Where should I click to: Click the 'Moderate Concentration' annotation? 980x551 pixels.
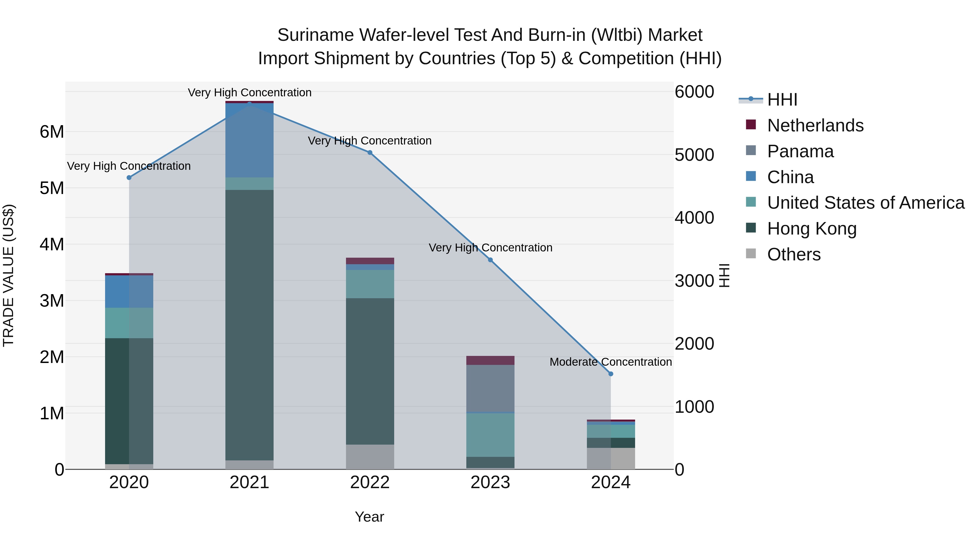[x=611, y=362]
